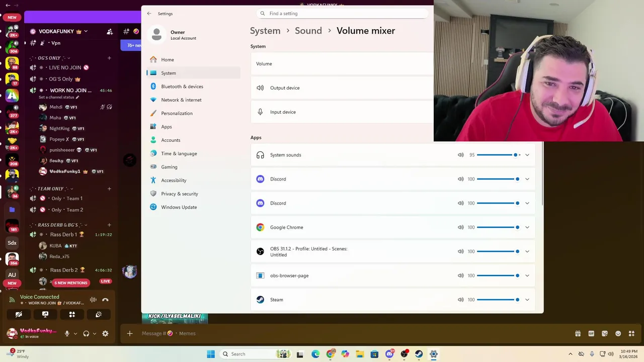Mute the System sounds speaker icon

[x=460, y=155]
